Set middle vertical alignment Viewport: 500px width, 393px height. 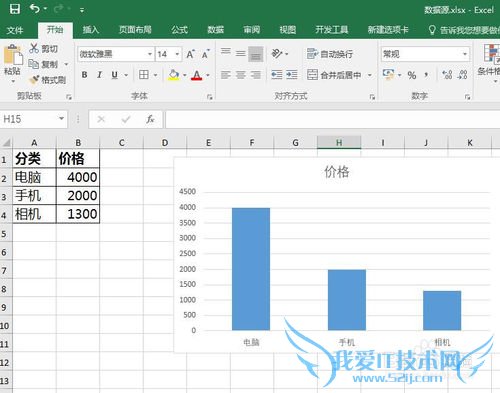[241, 53]
